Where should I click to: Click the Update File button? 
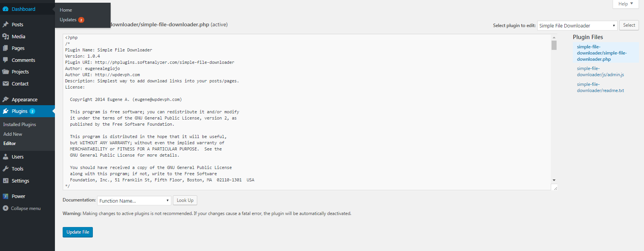coord(77,232)
